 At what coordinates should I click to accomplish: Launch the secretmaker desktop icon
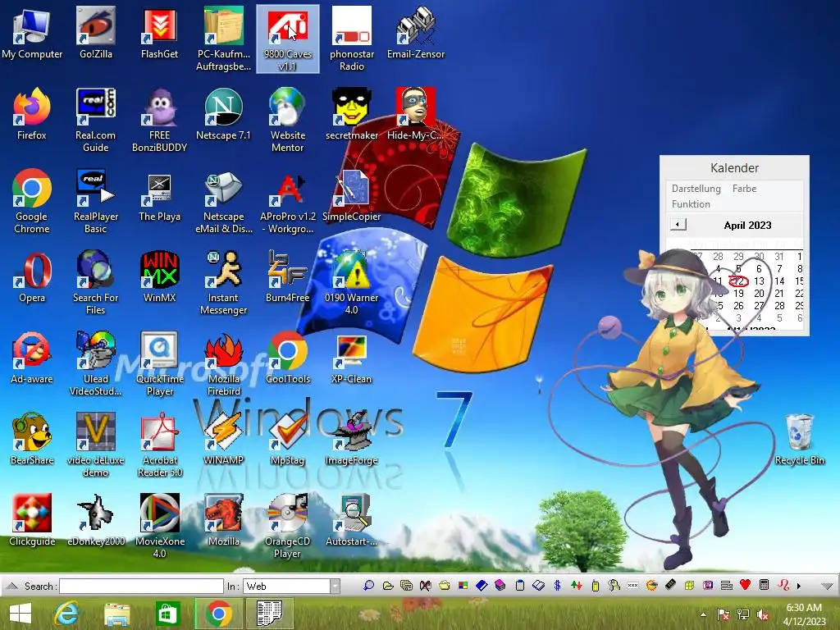pyautogui.click(x=351, y=114)
